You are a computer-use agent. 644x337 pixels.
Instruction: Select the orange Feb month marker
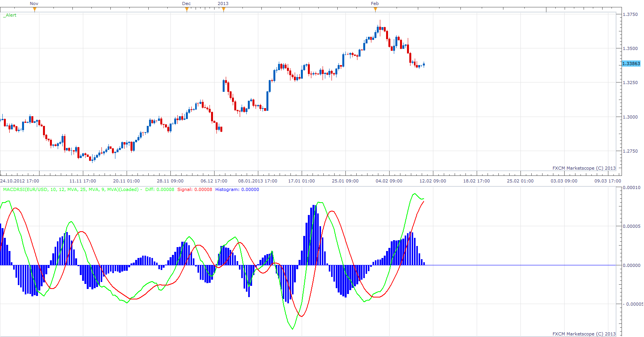[x=375, y=10]
